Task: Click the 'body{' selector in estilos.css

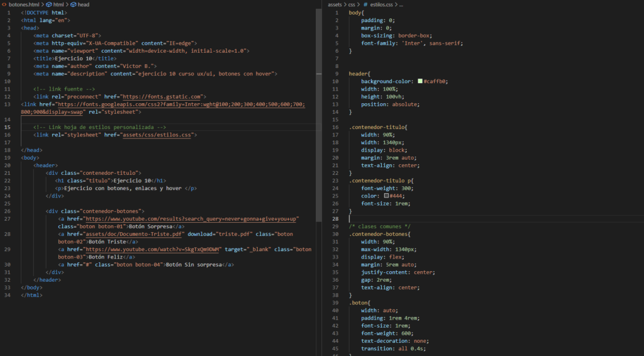Action: pyautogui.click(x=356, y=13)
